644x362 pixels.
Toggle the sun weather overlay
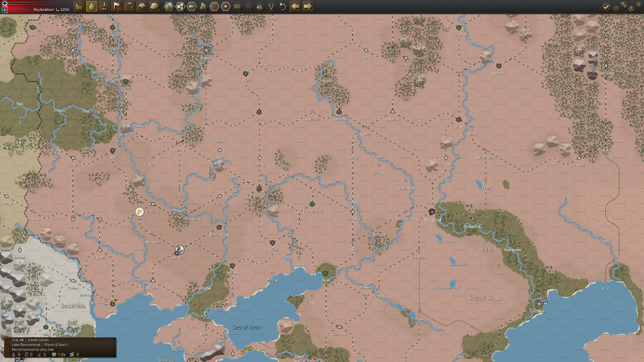tap(226, 7)
